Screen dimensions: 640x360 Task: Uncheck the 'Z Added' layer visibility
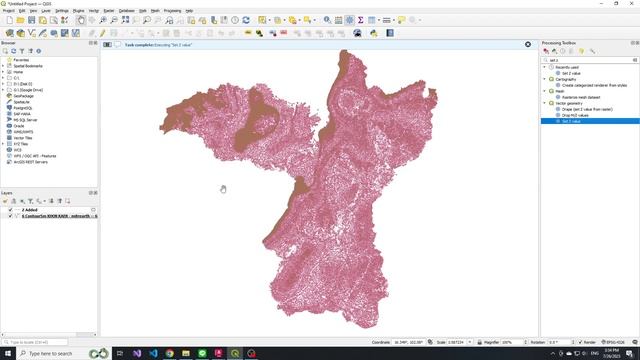coord(11,210)
